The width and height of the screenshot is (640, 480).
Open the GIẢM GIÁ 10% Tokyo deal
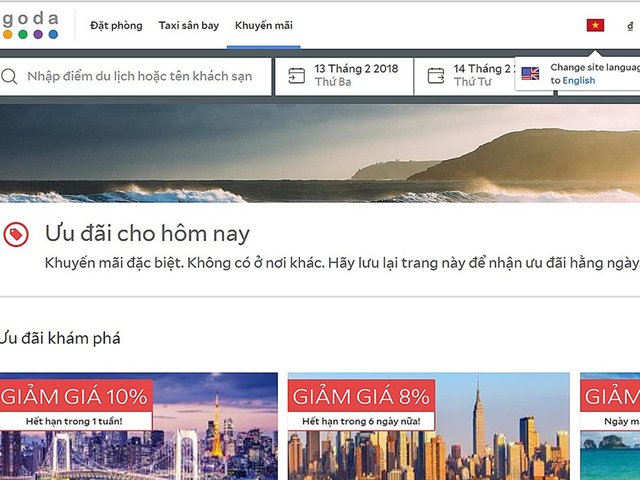coord(139,426)
